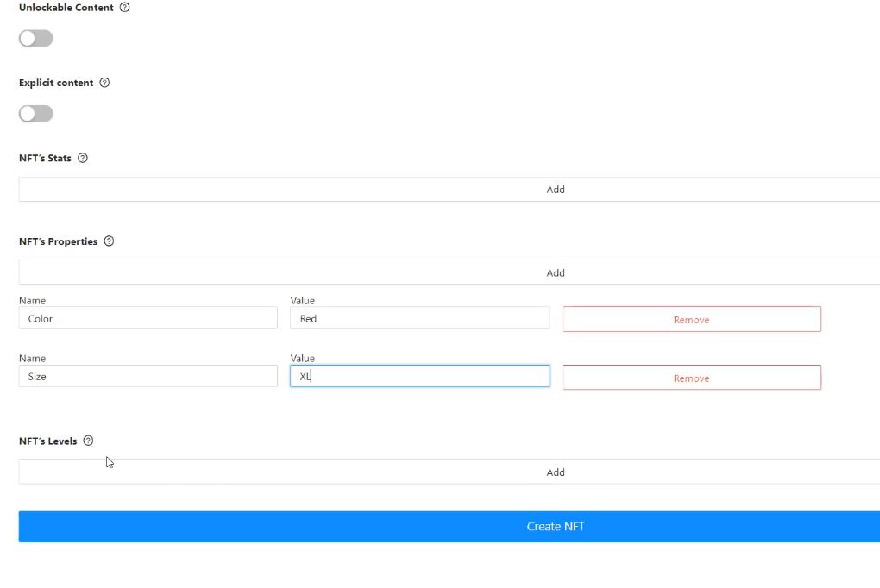This screenshot has height=588, width=880.
Task: Open NFT's Properties help icon
Action: [x=109, y=241]
